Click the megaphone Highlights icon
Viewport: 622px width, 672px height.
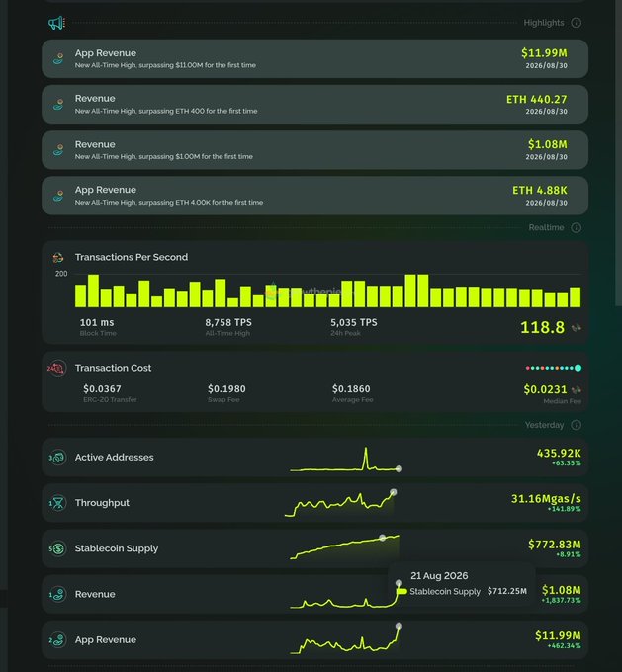pyautogui.click(x=56, y=23)
